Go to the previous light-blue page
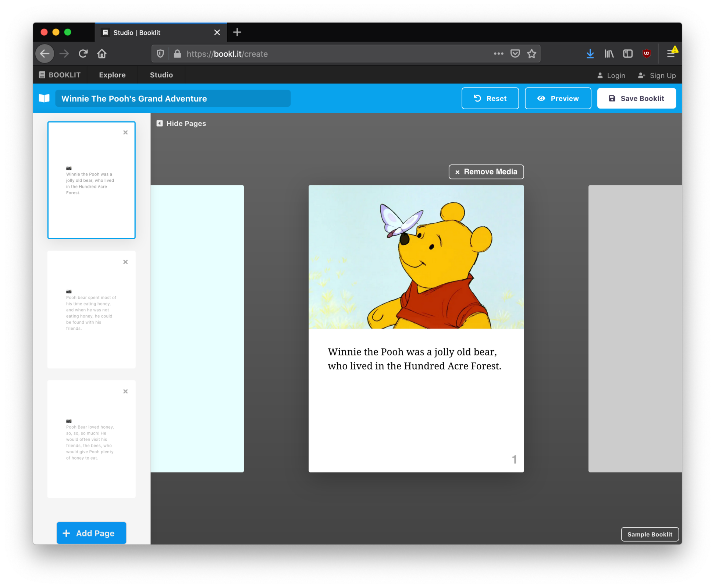 (x=197, y=329)
